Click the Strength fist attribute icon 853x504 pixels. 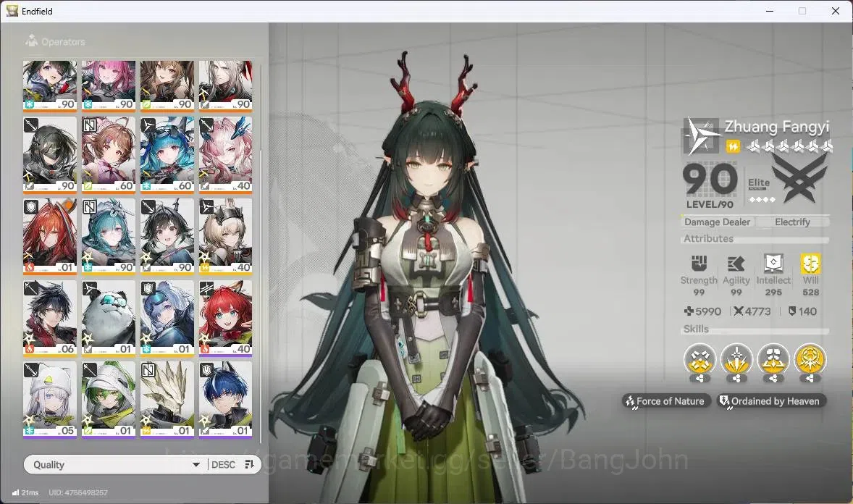699,264
